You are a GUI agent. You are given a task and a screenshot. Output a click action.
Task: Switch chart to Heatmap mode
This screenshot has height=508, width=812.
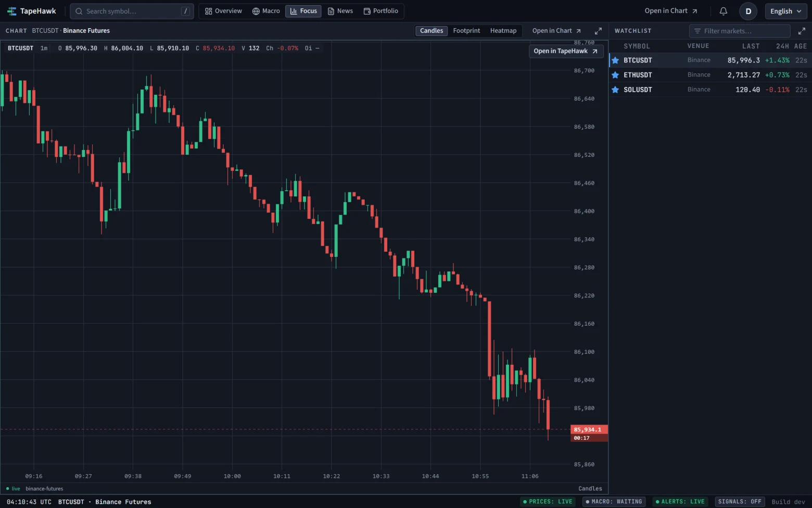(x=503, y=31)
